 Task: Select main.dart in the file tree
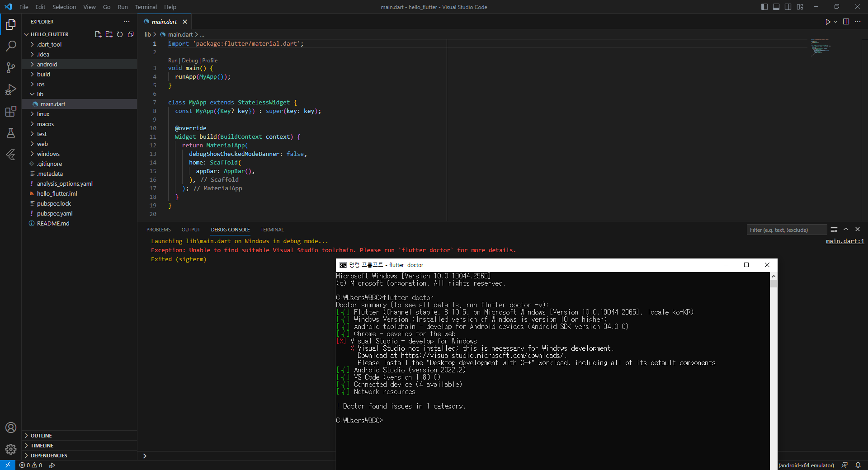[79, 104]
